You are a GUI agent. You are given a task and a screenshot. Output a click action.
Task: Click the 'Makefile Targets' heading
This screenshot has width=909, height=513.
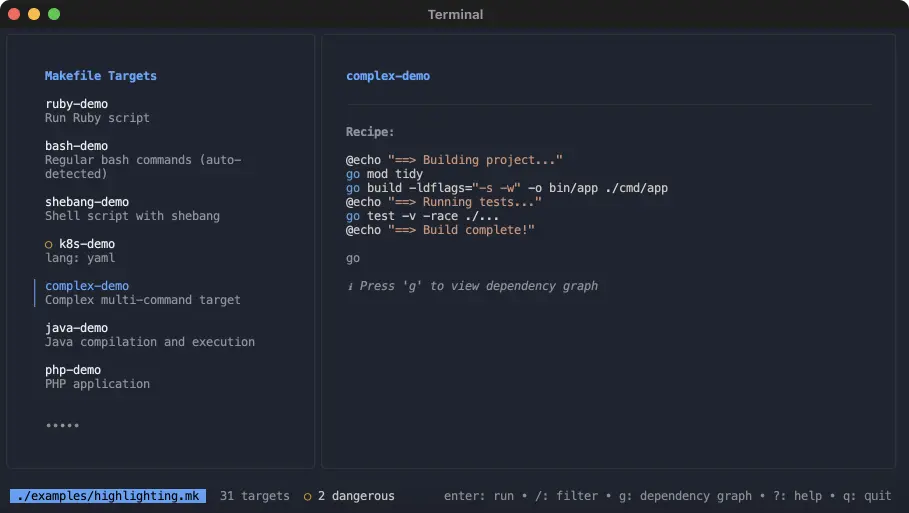[x=101, y=76]
